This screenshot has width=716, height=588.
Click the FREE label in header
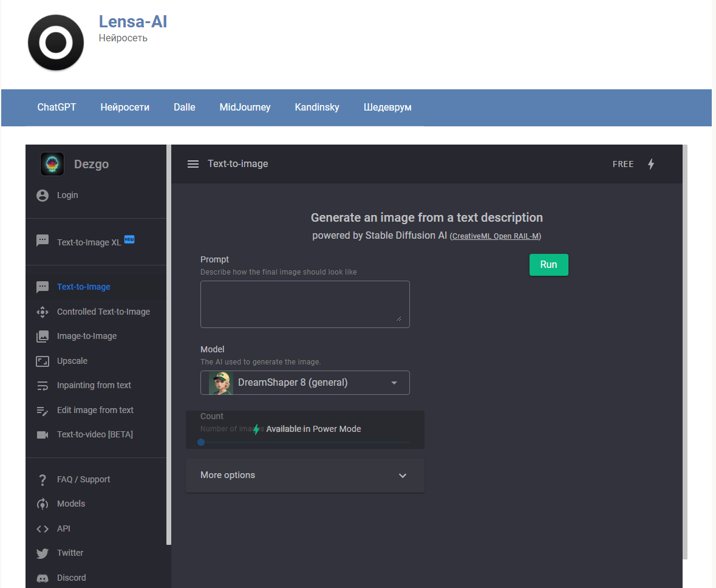point(623,164)
